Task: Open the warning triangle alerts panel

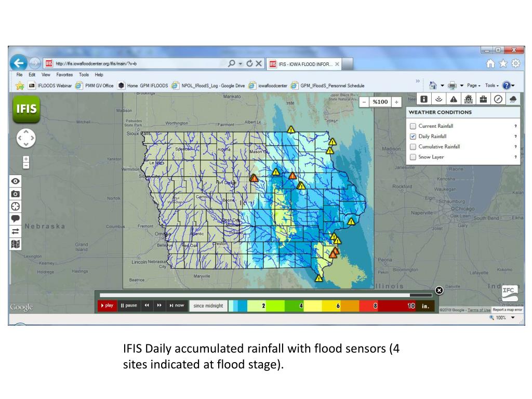Action: click(x=454, y=99)
